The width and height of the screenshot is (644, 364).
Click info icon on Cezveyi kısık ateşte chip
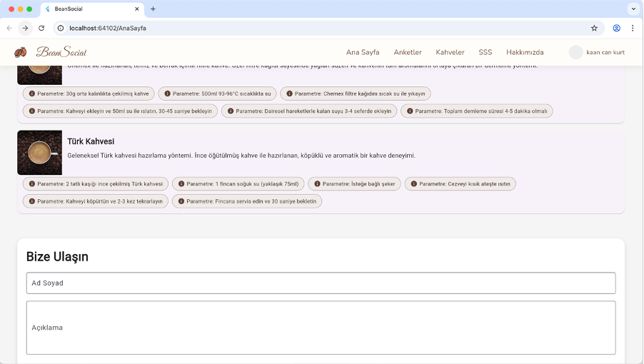tap(413, 184)
